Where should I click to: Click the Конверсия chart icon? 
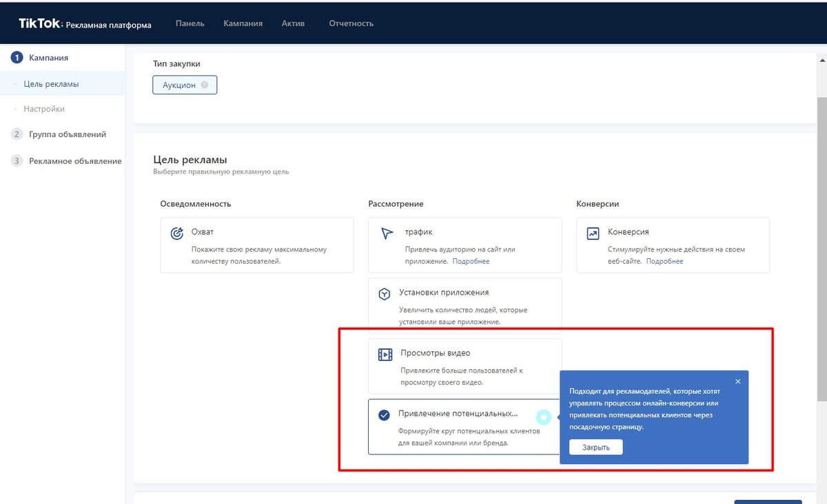[x=593, y=233]
